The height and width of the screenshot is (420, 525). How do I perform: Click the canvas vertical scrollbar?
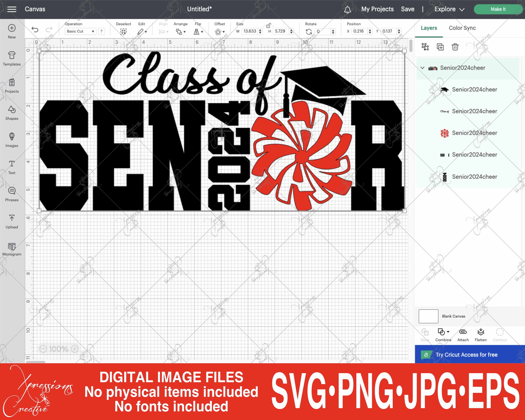click(411, 46)
